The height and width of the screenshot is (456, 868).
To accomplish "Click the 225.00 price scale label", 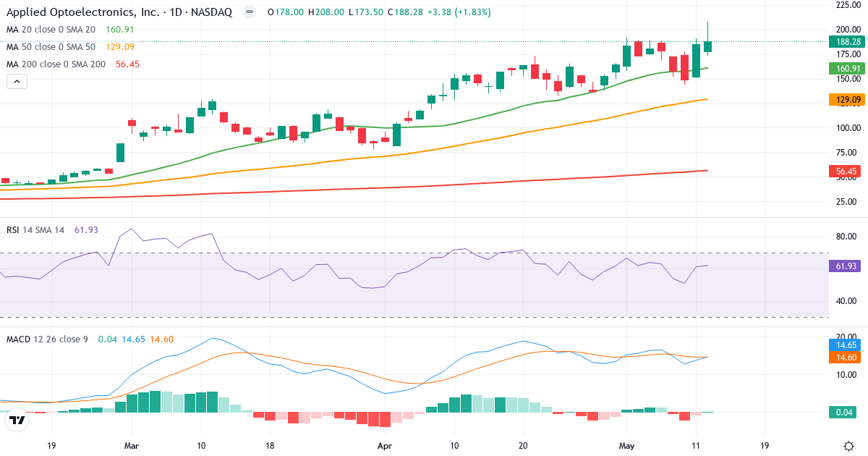I will 848,5.
